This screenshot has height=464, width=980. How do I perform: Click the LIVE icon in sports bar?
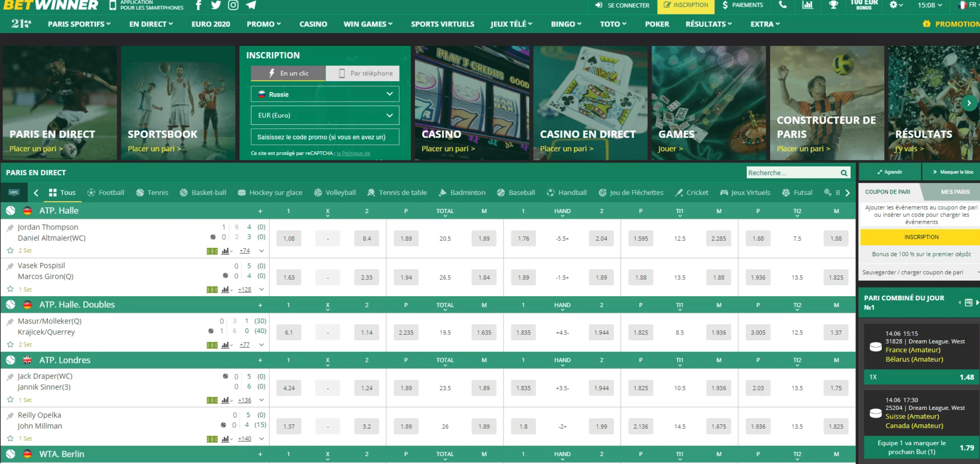(x=14, y=192)
